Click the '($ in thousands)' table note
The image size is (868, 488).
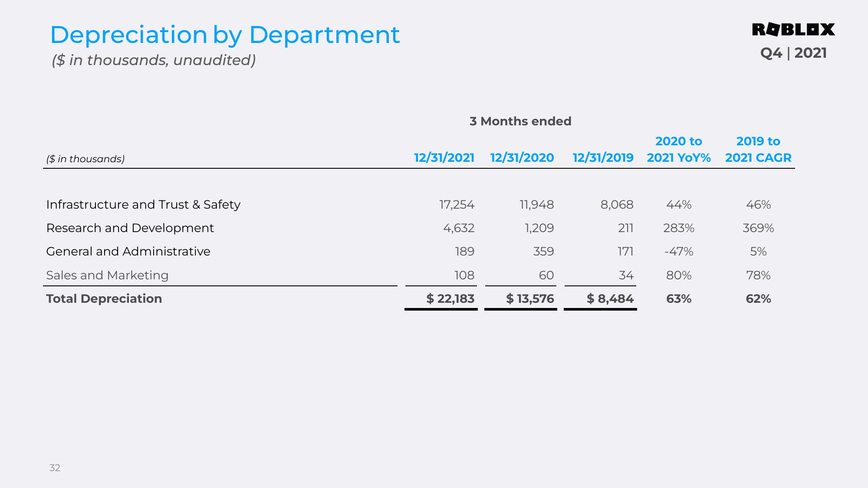(85, 159)
